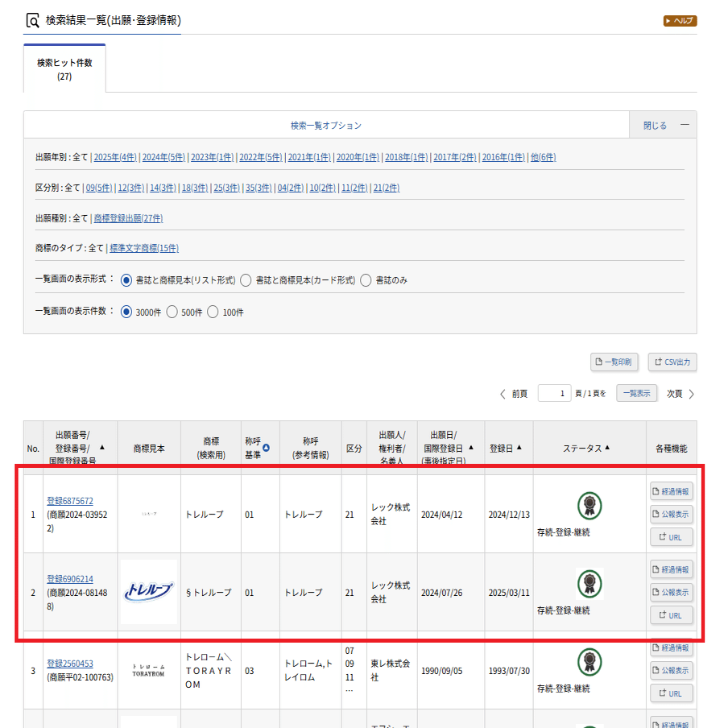Open 公報表示 for 登録6906214

672,592
